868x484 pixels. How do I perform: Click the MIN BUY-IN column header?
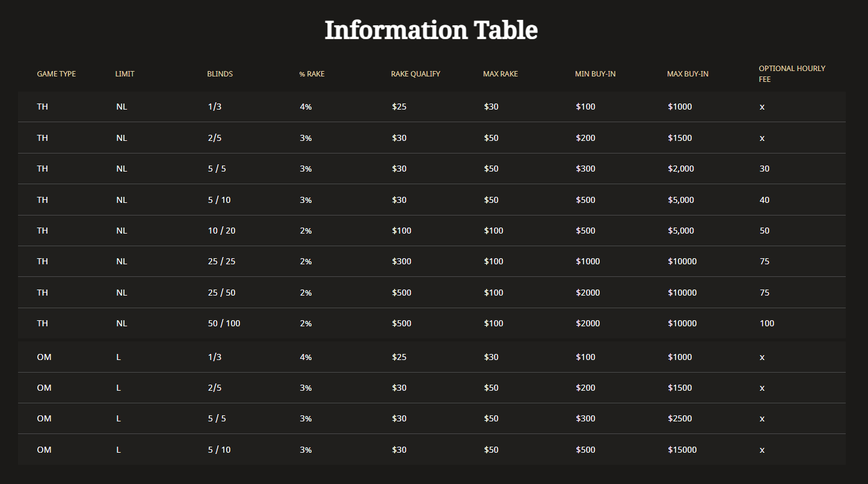595,74
